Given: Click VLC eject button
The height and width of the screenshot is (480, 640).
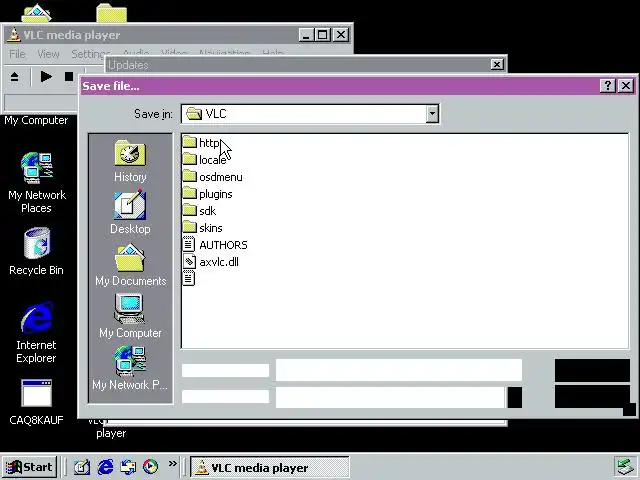Looking at the screenshot, I should click(14, 76).
